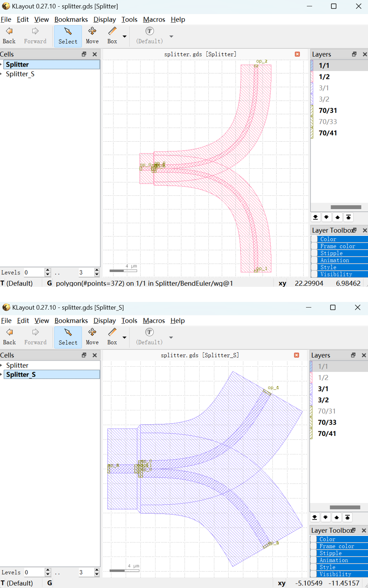This screenshot has height=588, width=368.
Task: Expand Visibility section in Splitter_S window
Action: [x=339, y=574]
